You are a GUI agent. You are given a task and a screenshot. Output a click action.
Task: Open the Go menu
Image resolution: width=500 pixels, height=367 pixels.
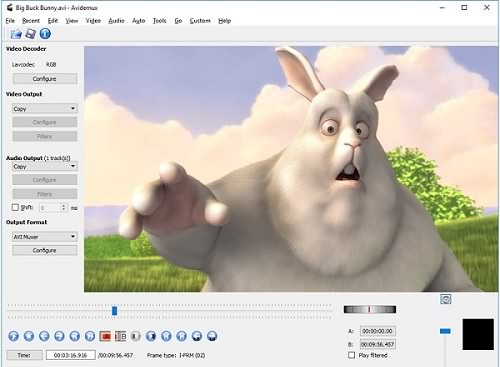pos(178,21)
